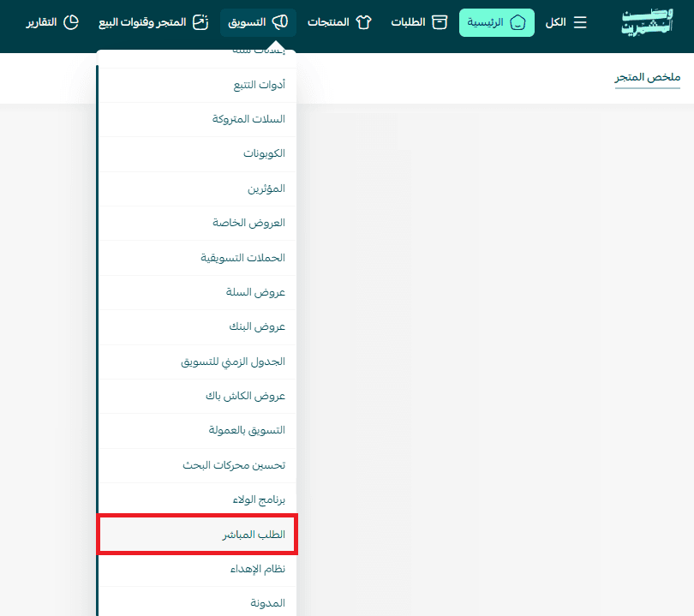Click the المتجر وقنوات البيع icon
This screenshot has width=694, height=616.
[200, 22]
